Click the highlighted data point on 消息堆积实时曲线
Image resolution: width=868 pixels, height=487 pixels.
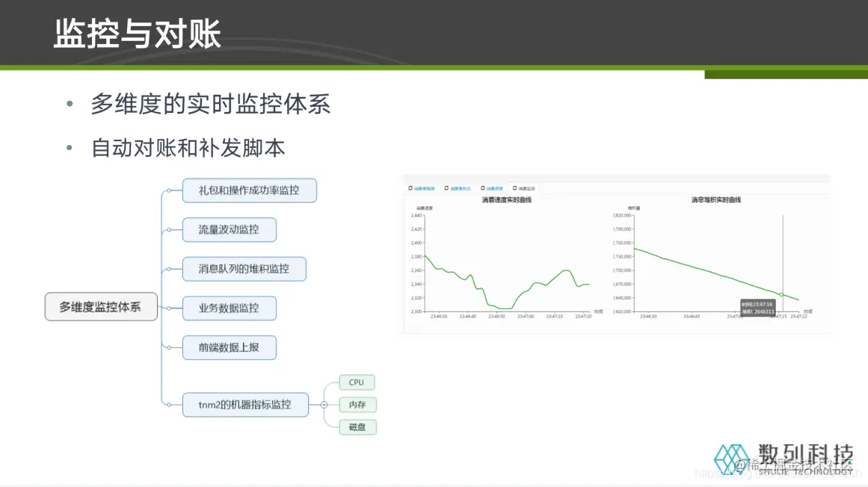tap(781, 294)
